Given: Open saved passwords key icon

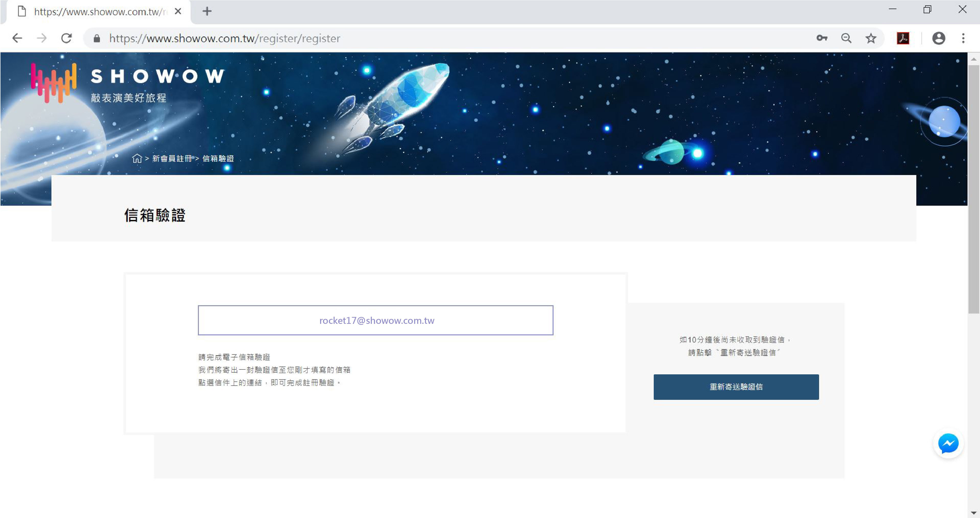Looking at the screenshot, I should click(x=822, y=38).
